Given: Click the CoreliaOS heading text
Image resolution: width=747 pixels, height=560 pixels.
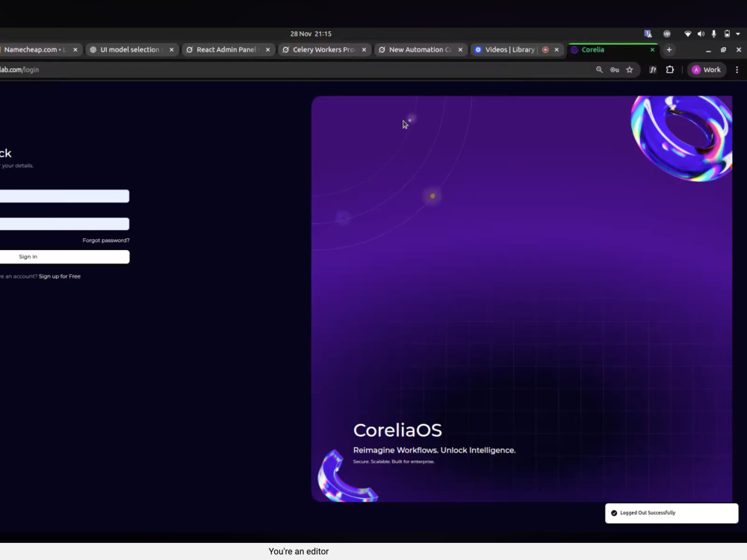Looking at the screenshot, I should click(397, 431).
